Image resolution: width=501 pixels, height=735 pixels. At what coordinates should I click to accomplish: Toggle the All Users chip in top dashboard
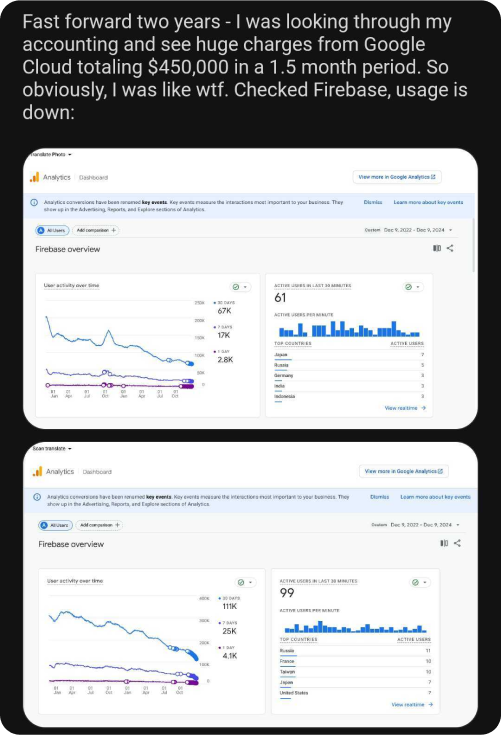coord(52,230)
